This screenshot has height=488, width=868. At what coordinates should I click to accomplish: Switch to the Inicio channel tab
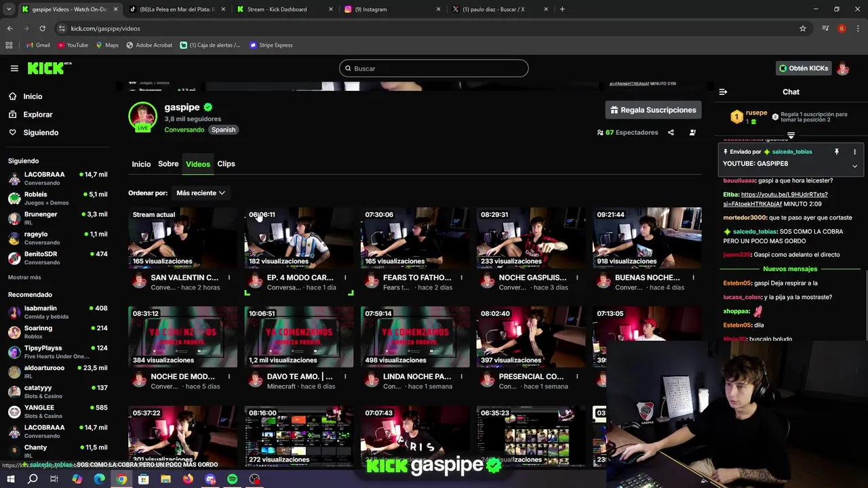point(141,164)
